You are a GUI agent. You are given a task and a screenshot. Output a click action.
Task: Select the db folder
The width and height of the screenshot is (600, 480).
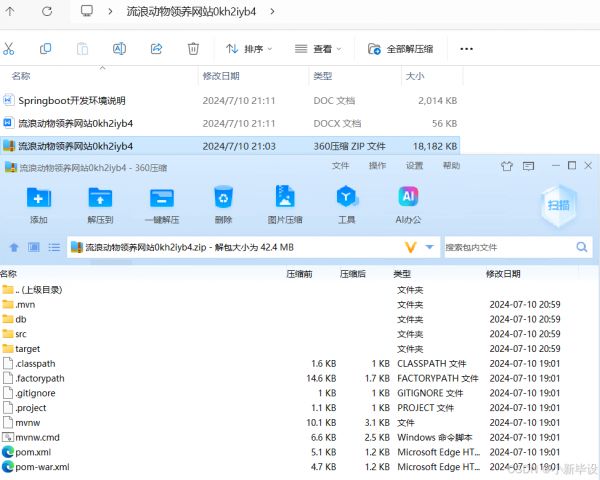pyautogui.click(x=14, y=319)
